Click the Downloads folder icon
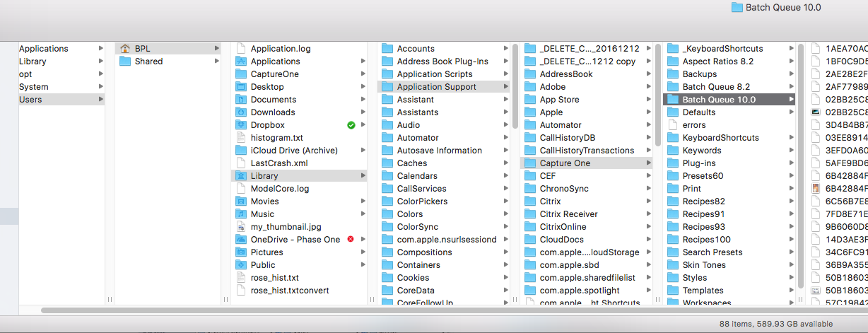Image resolution: width=868 pixels, height=333 pixels. tap(240, 112)
